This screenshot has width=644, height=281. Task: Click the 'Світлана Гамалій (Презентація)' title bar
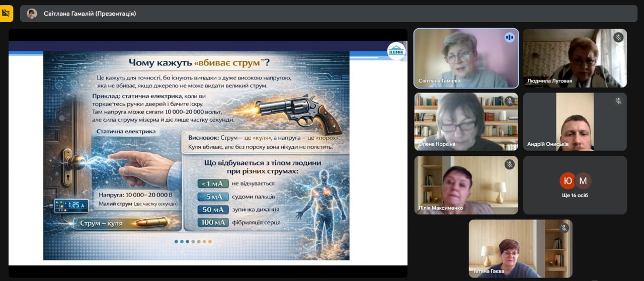(90, 14)
